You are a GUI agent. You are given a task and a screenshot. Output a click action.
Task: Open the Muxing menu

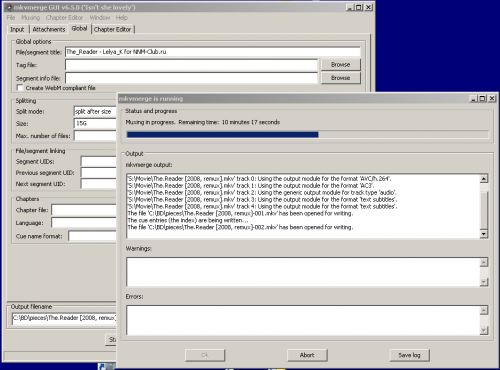coord(31,18)
